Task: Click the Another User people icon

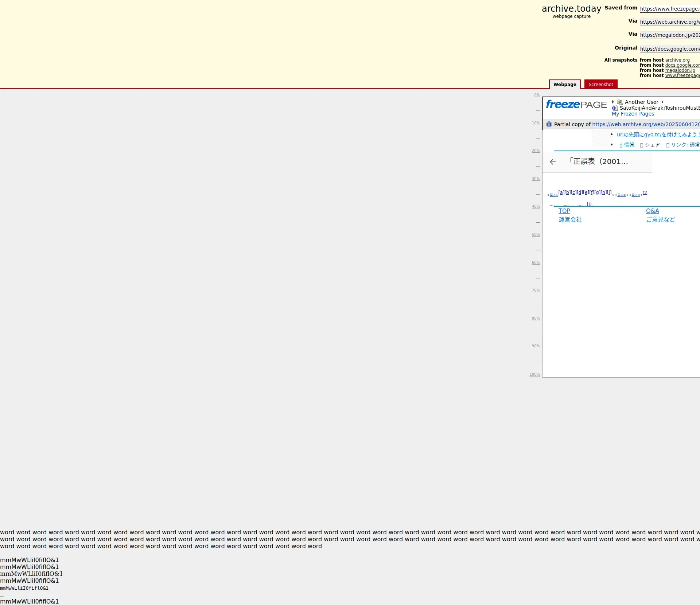Action: (620, 102)
